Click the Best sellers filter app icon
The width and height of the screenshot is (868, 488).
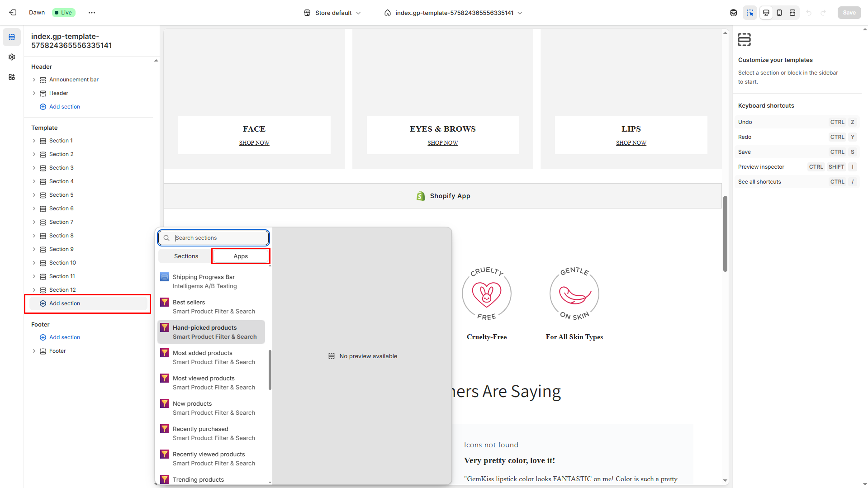click(165, 302)
